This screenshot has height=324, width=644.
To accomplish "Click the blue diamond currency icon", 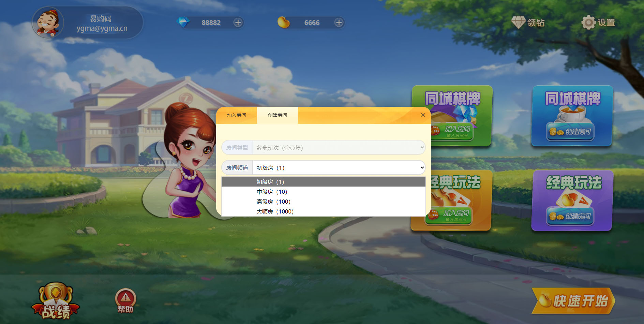I will point(183,23).
